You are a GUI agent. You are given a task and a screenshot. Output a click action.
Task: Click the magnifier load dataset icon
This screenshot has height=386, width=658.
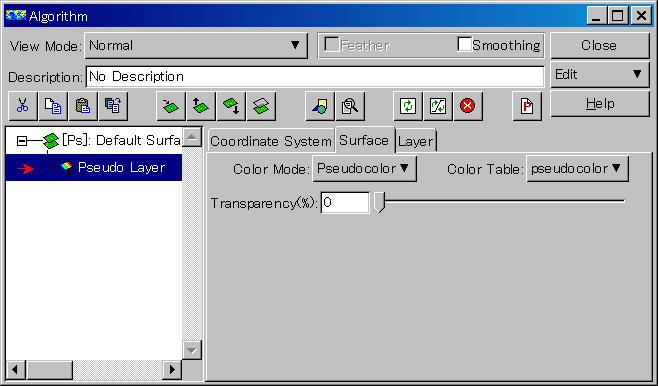[350, 106]
